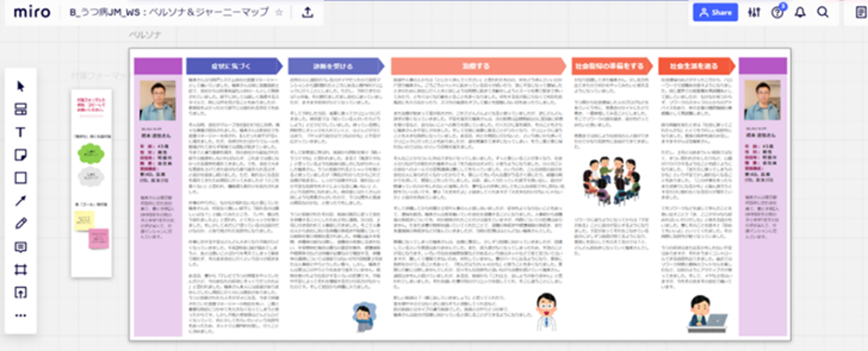
Task: Open the board settings sliders icon
Action: click(754, 12)
